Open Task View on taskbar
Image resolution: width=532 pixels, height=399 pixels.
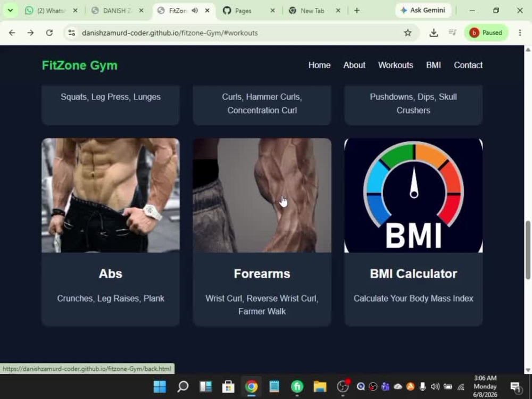(205, 386)
